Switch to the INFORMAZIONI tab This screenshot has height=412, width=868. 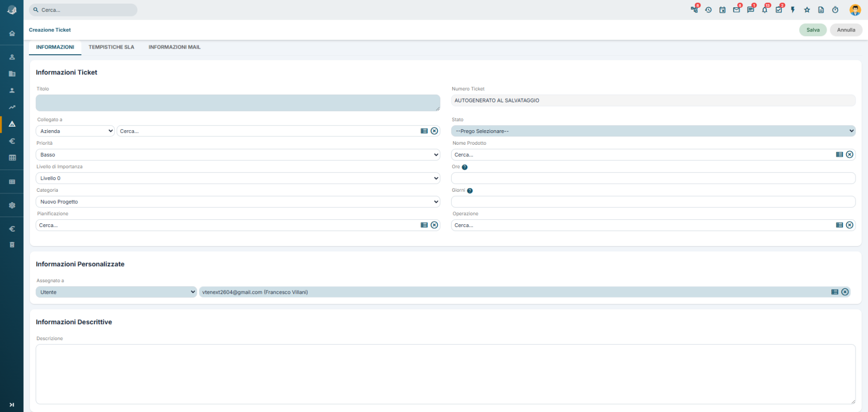55,47
